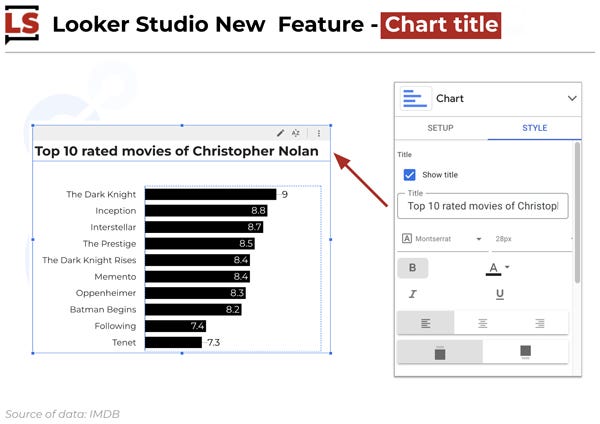The image size is (600, 424).
Task: Switch to the STYLE tab
Action: [x=535, y=128]
